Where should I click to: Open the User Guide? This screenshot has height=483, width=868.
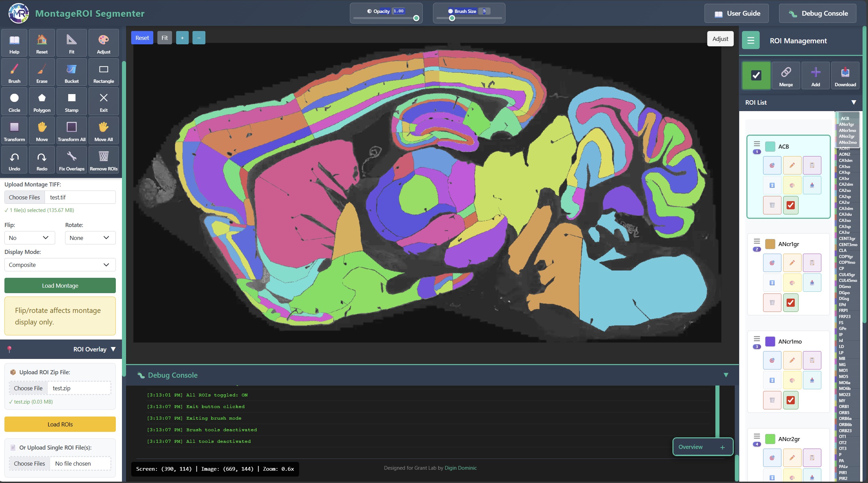tap(737, 14)
